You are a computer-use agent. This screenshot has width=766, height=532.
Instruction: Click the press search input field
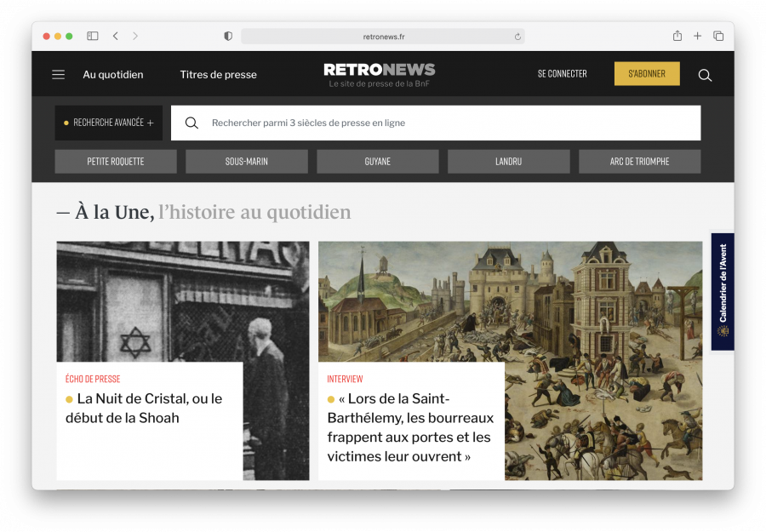(x=436, y=123)
